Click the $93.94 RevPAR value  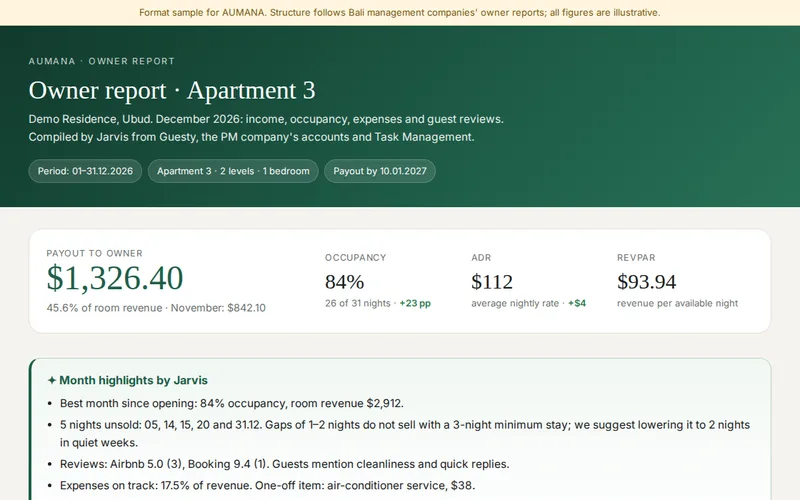point(646,282)
